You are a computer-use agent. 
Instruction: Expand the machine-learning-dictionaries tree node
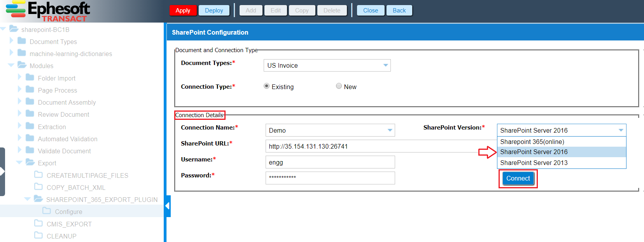[x=11, y=53]
